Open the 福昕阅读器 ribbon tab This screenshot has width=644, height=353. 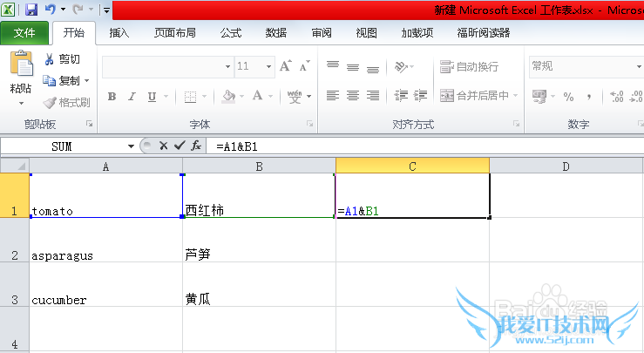(x=484, y=33)
